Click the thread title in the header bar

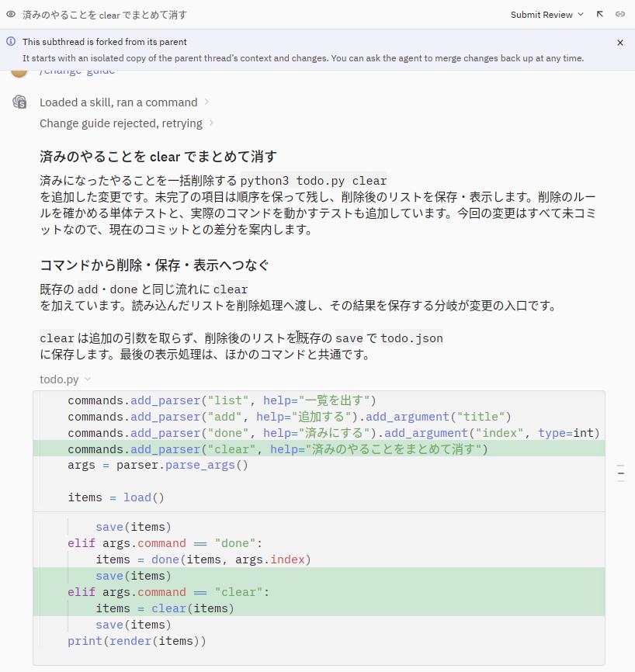click(x=105, y=15)
